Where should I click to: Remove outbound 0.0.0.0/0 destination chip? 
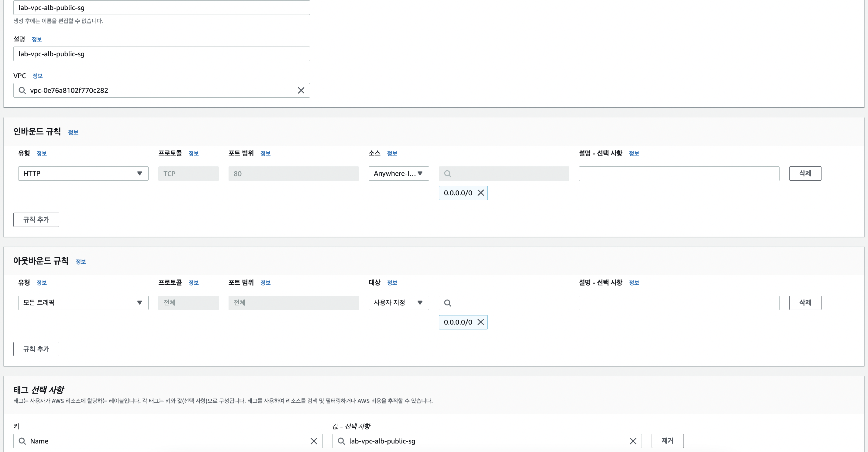pyautogui.click(x=481, y=322)
